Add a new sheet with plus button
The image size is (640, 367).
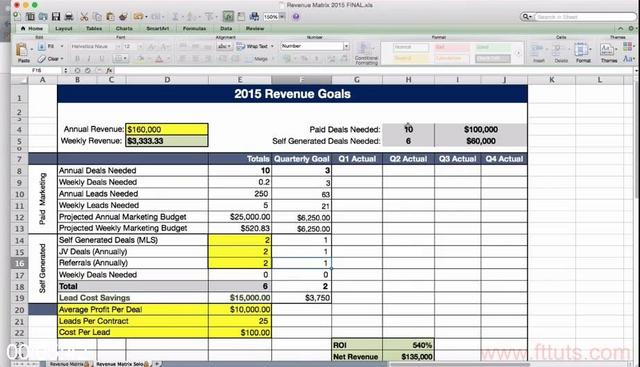(x=157, y=363)
